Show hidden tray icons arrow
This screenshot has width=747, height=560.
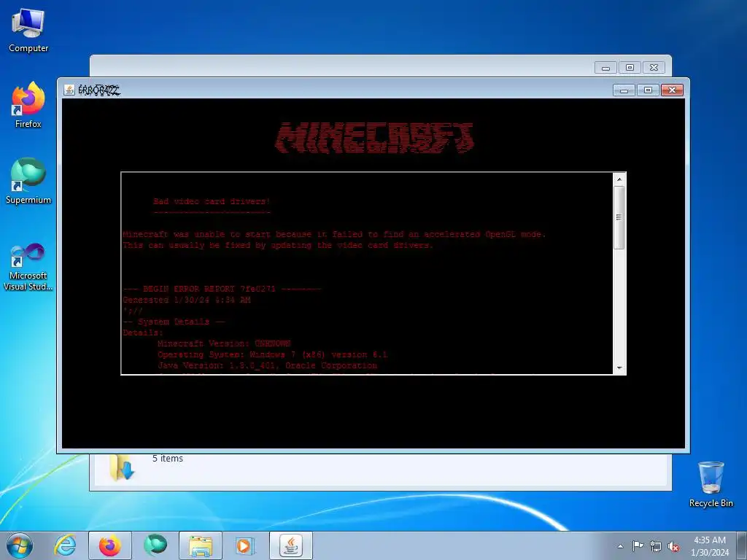click(620, 546)
